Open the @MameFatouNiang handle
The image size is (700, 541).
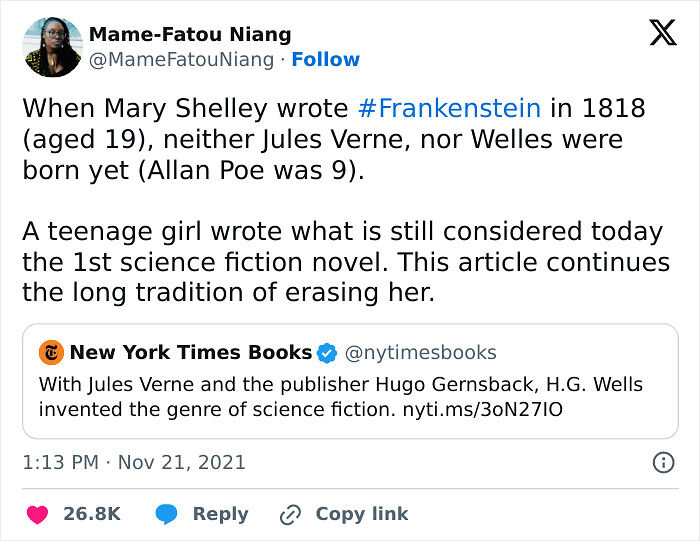181,60
